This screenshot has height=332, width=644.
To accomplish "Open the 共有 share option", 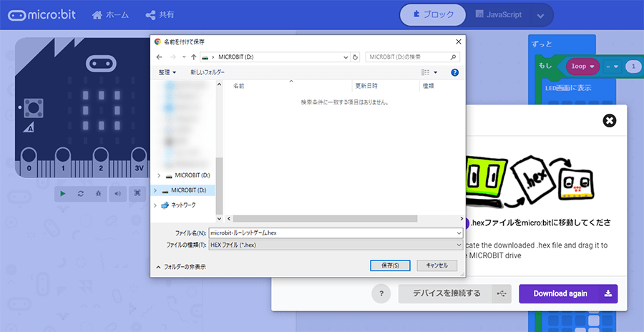I will pyautogui.click(x=160, y=15).
